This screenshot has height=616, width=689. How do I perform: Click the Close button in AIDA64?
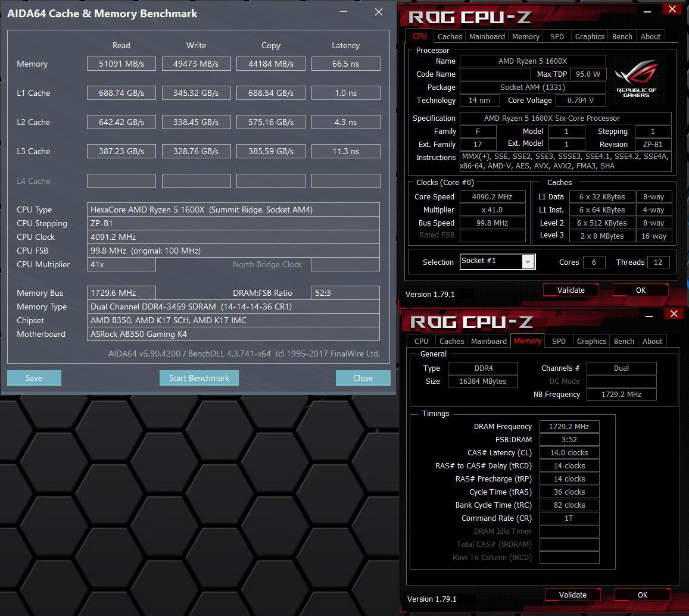tap(363, 378)
